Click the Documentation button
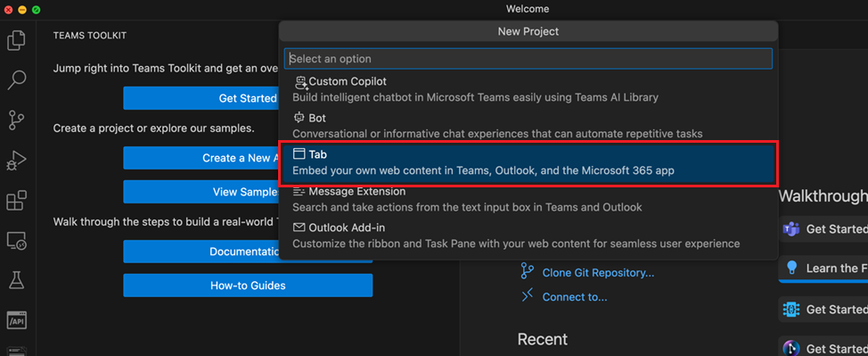 [201, 252]
